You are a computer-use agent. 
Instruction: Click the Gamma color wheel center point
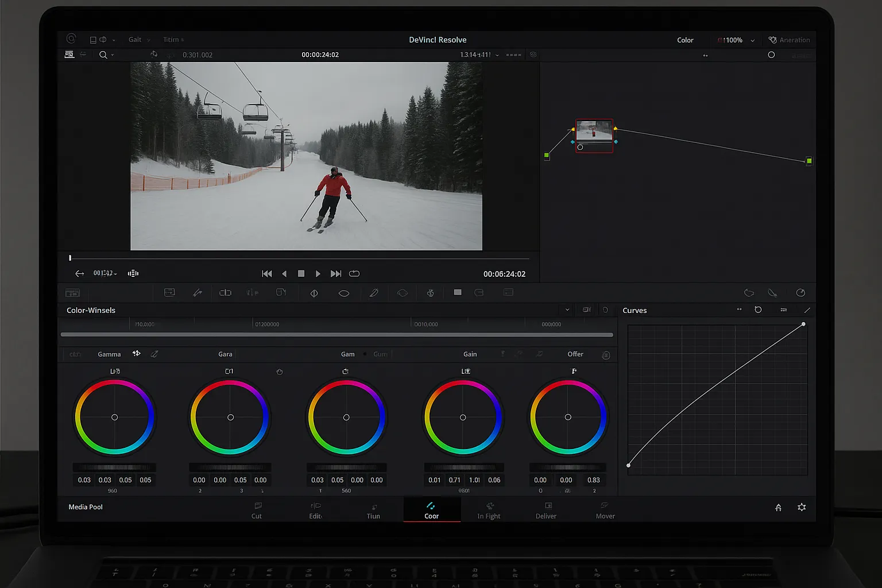[x=115, y=417]
